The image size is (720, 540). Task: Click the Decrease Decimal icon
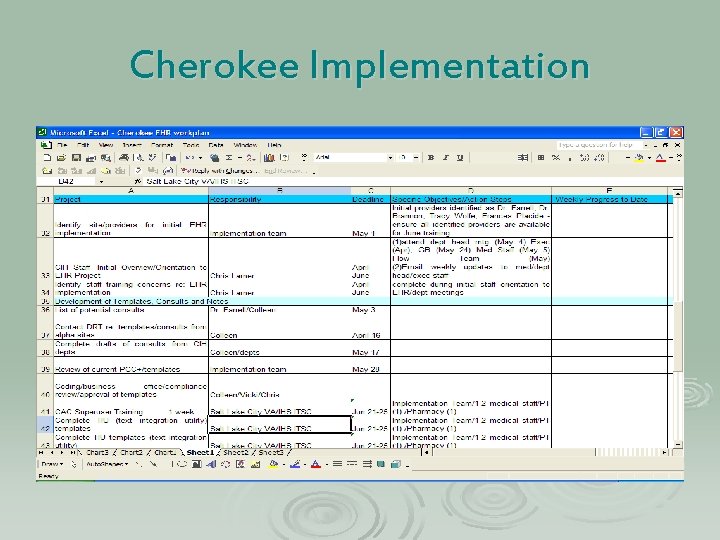tap(599, 158)
